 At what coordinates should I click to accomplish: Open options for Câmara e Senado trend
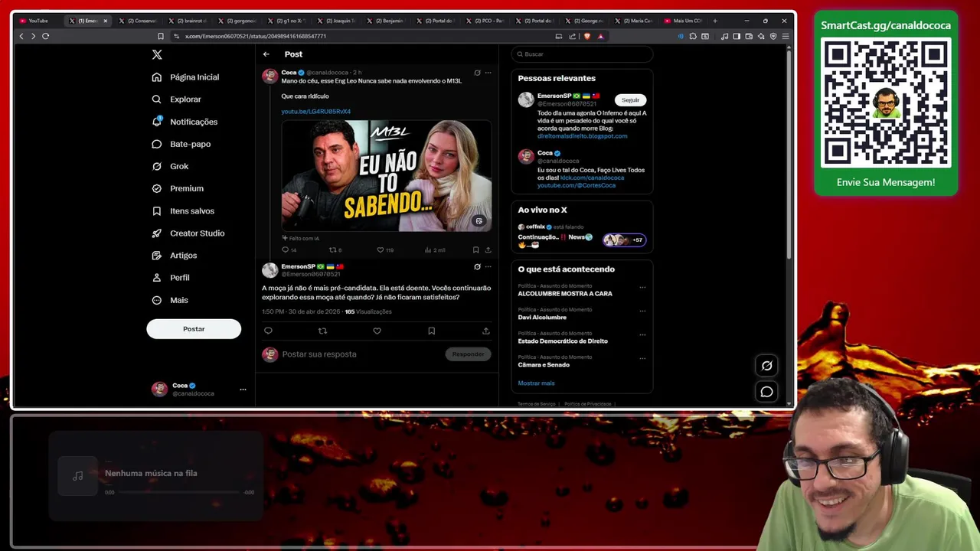(x=642, y=359)
